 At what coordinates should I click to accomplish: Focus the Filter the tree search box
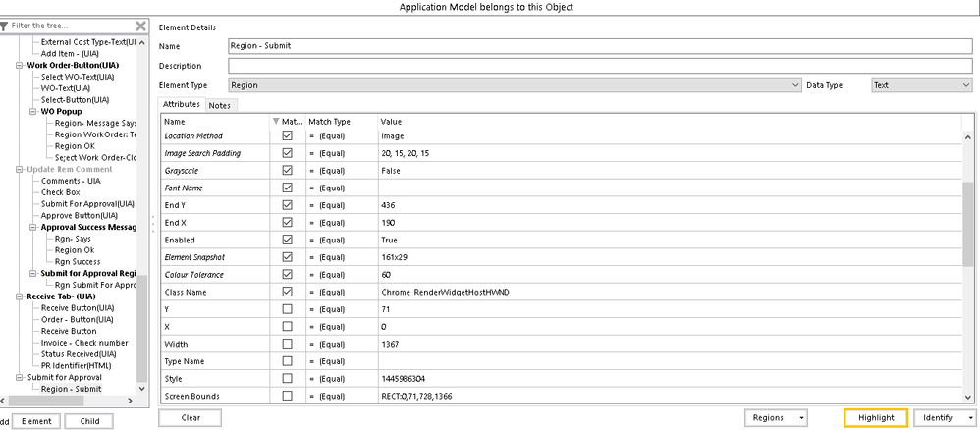coord(72,26)
